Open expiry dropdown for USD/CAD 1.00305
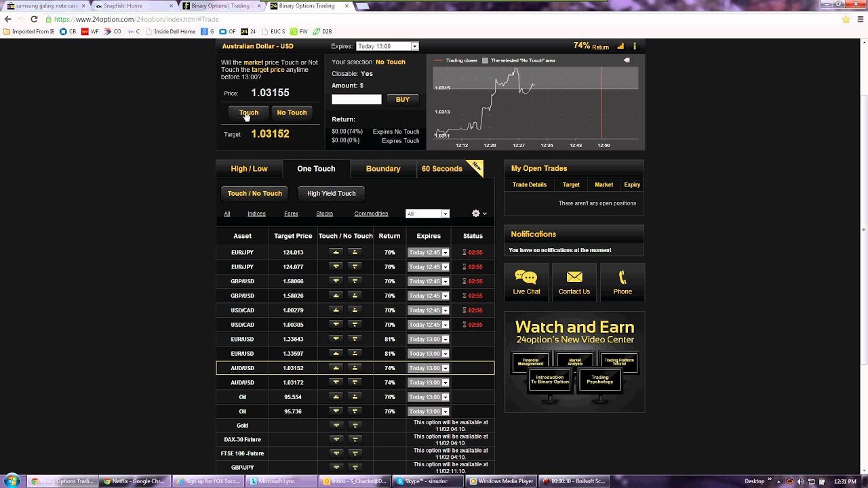This screenshot has height=488, width=868. pyautogui.click(x=428, y=325)
